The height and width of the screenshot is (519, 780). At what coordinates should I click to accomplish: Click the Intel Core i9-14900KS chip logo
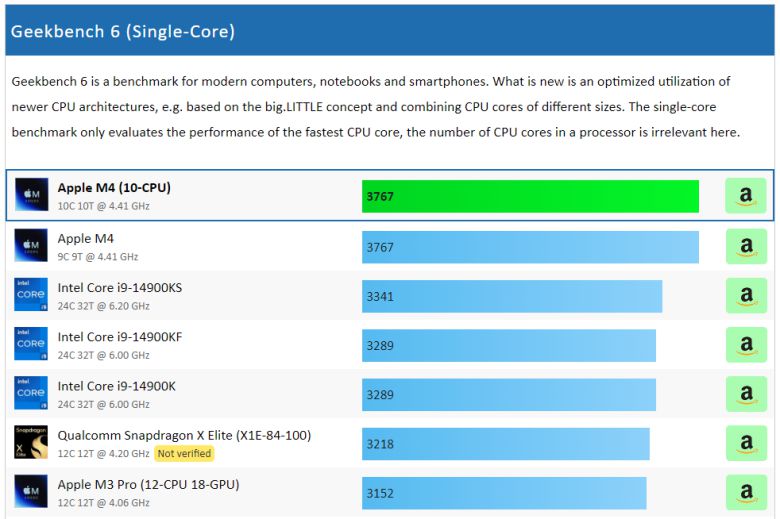coord(31,295)
